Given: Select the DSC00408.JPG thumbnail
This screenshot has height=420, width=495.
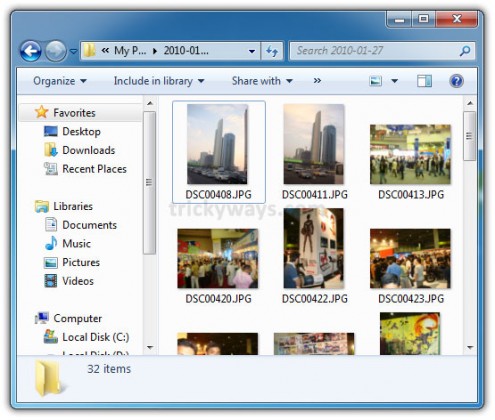Looking at the screenshot, I should point(217,144).
